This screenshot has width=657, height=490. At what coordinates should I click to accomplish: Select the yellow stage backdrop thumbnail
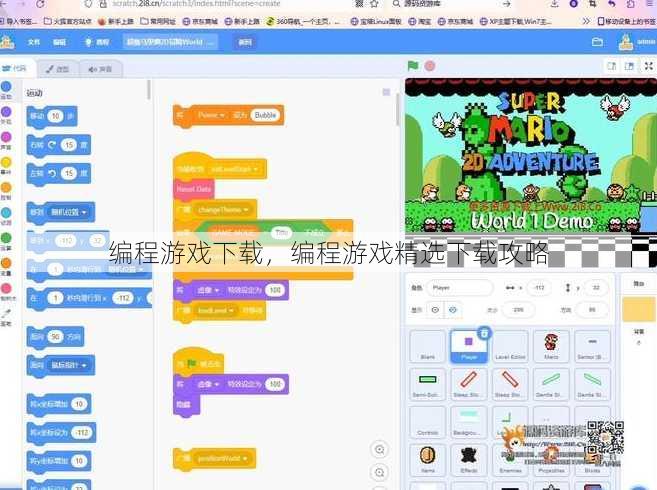tap(639, 309)
